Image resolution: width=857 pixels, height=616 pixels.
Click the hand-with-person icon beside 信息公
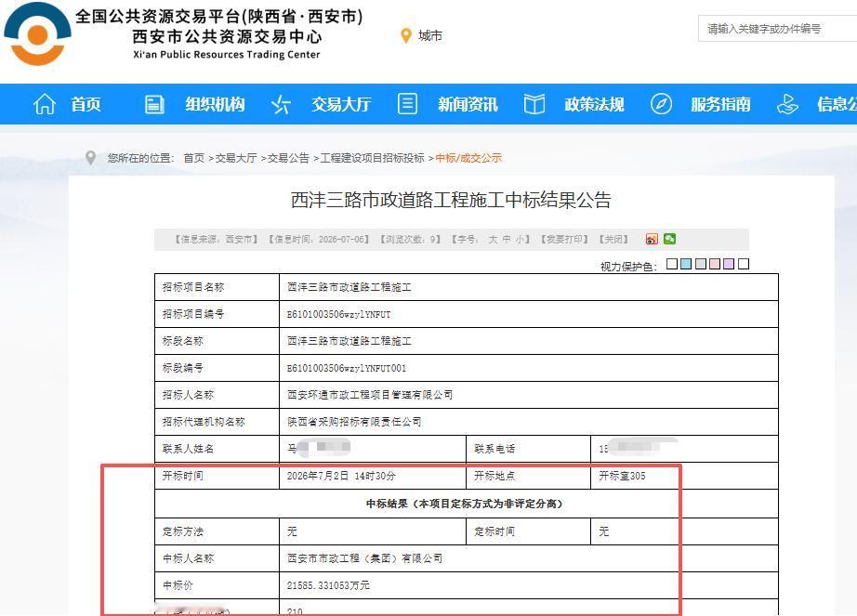pos(787,104)
